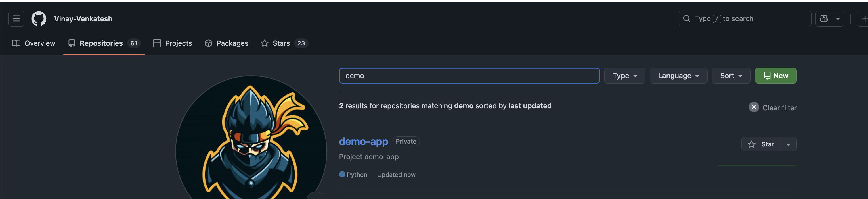Click the X icon to clear filter
Viewport: 868px width, 199px height.
[754, 107]
